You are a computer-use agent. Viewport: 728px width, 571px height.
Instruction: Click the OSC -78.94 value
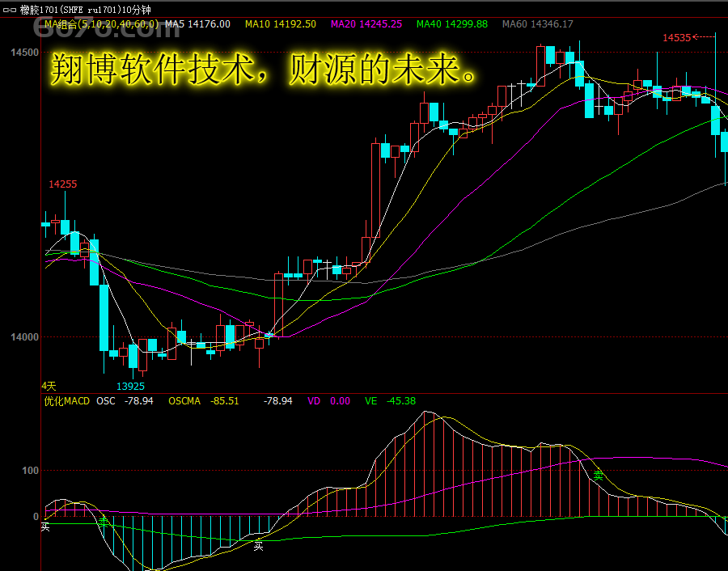coord(125,401)
